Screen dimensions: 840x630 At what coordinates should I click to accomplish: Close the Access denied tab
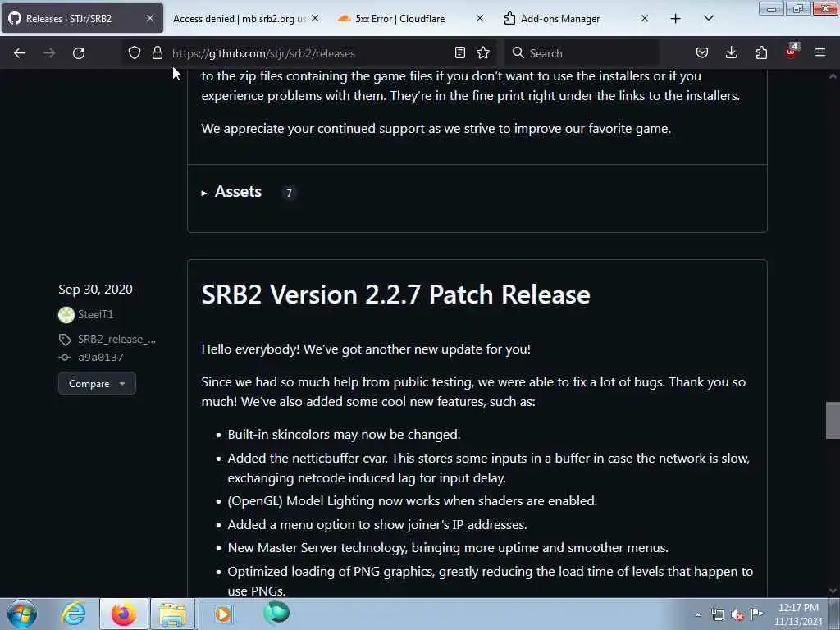pos(315,18)
